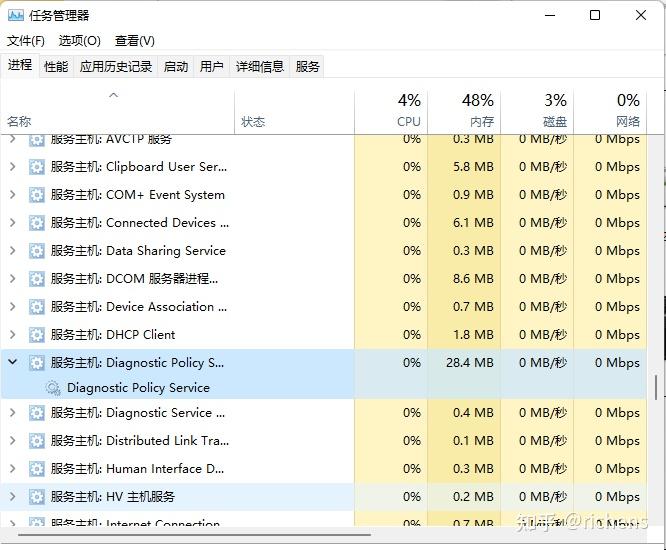Switch to the 启动 tab
The image size is (666, 550).
pyautogui.click(x=175, y=67)
